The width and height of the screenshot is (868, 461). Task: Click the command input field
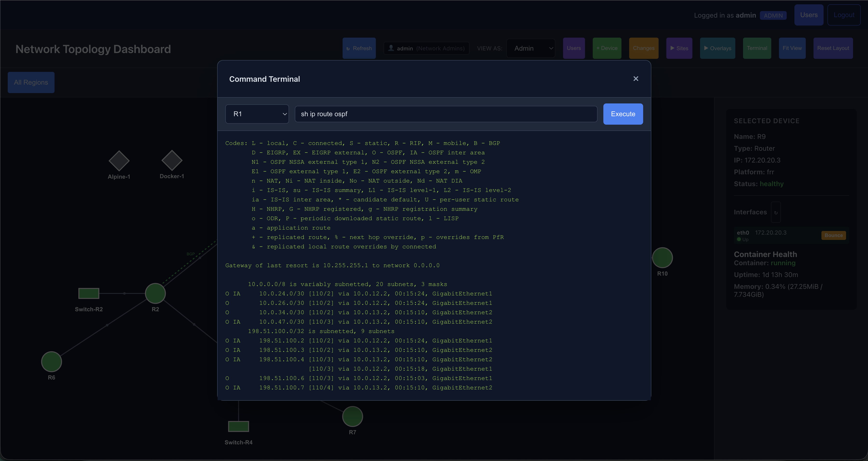point(446,114)
